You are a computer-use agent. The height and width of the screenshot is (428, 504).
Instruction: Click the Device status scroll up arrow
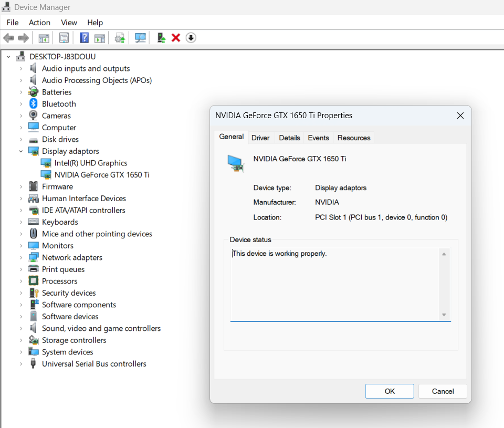point(444,254)
